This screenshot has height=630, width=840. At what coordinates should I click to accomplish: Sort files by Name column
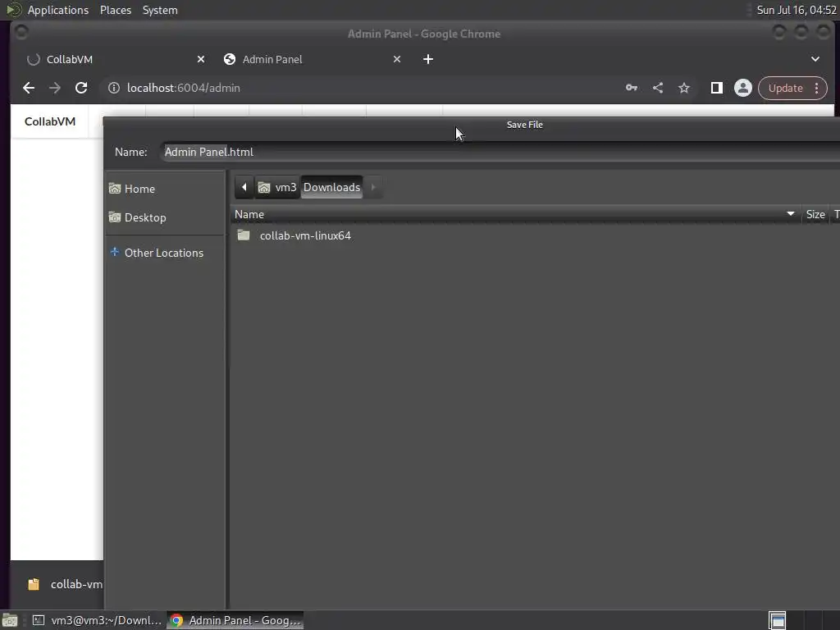coord(515,214)
